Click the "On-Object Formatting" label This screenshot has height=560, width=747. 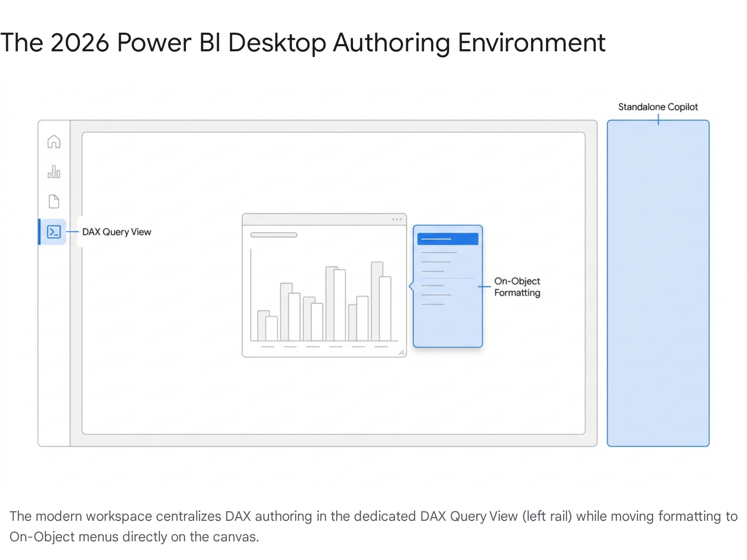(517, 287)
